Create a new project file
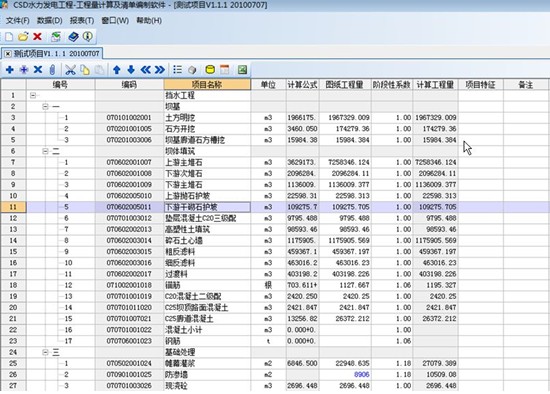Screen dimensions: 550x394 [9, 36]
